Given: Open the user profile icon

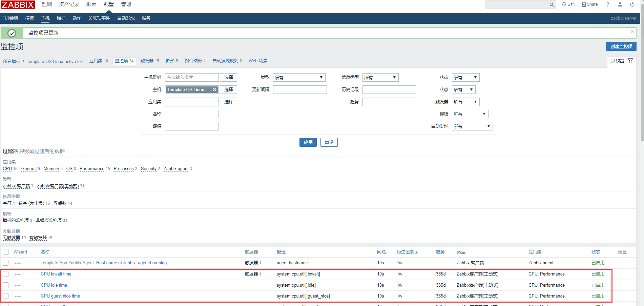Looking at the screenshot, I should [x=620, y=4].
